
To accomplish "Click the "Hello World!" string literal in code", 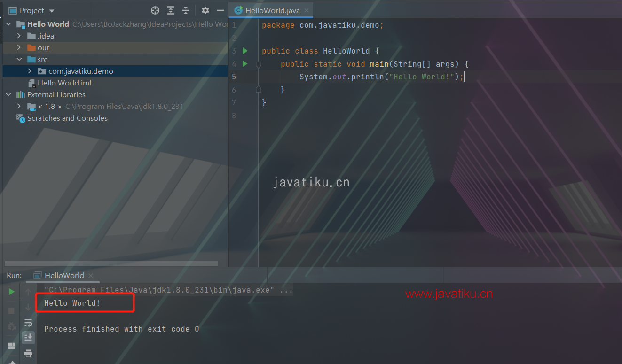I will tap(421, 77).
